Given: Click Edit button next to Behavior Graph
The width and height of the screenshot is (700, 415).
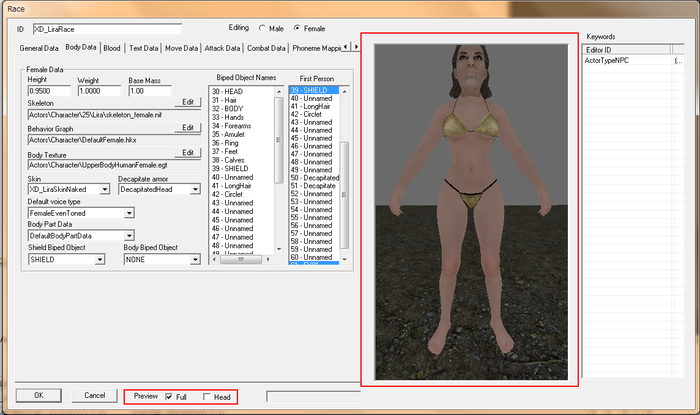Looking at the screenshot, I should point(188,128).
